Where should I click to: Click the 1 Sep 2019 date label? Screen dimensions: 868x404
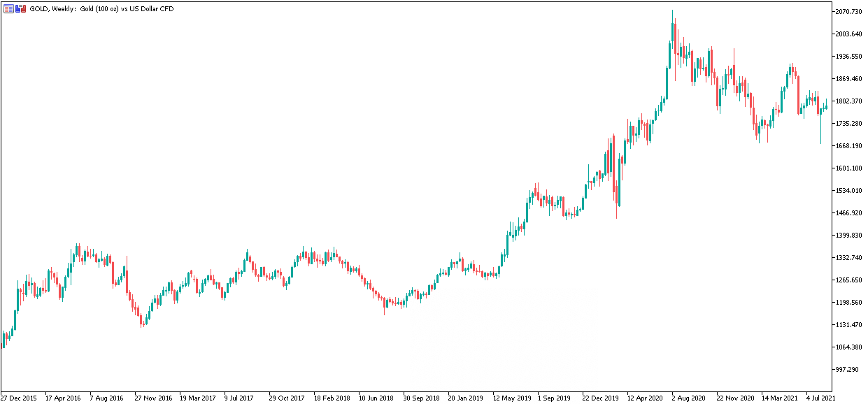[554, 398]
